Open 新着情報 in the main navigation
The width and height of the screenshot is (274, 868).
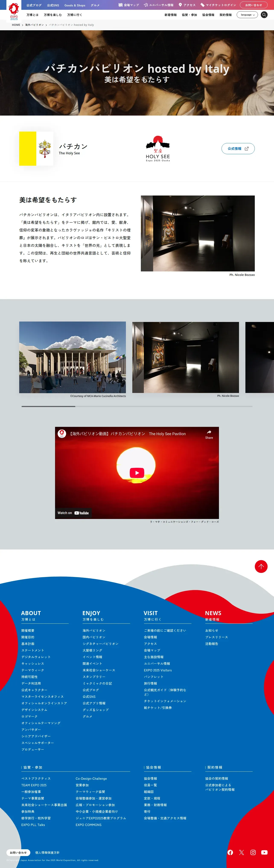pos(171,15)
